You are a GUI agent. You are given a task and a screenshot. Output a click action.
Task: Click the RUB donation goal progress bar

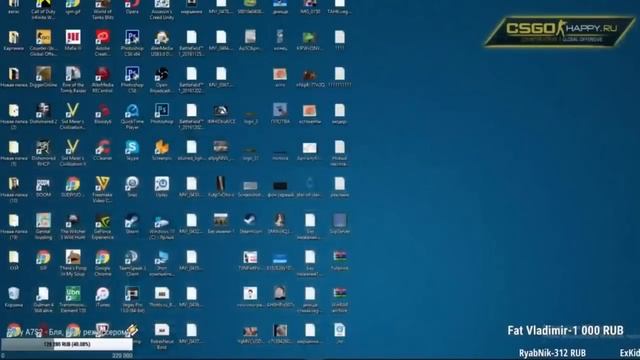[67, 344]
